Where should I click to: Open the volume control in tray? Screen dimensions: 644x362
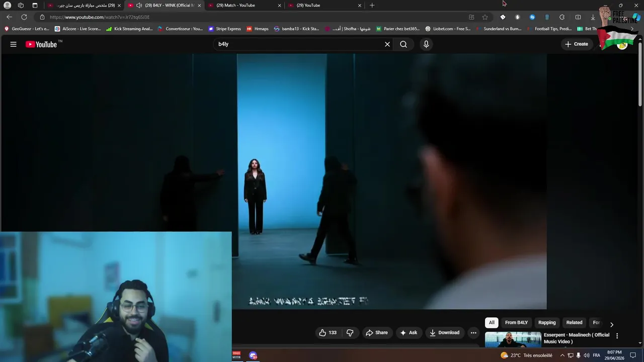(587, 355)
